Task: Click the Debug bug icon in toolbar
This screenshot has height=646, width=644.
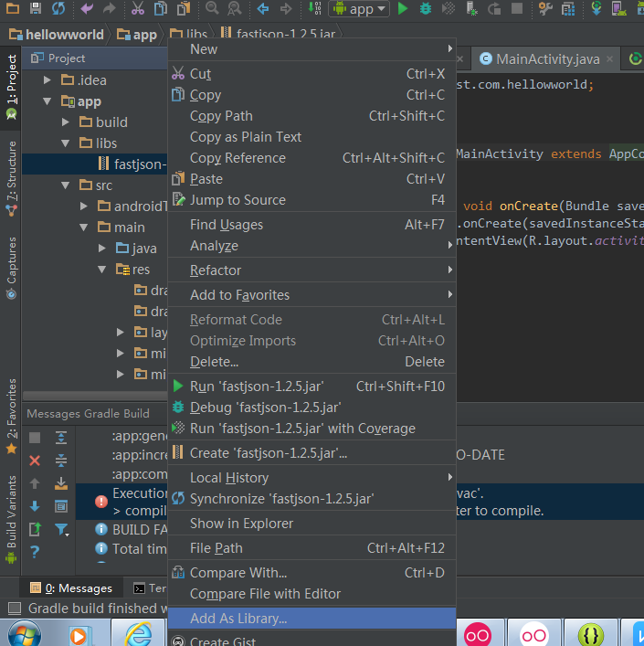Action: [426, 9]
